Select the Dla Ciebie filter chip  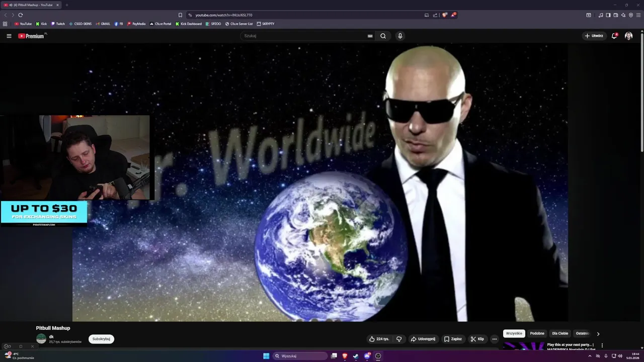pos(560,333)
